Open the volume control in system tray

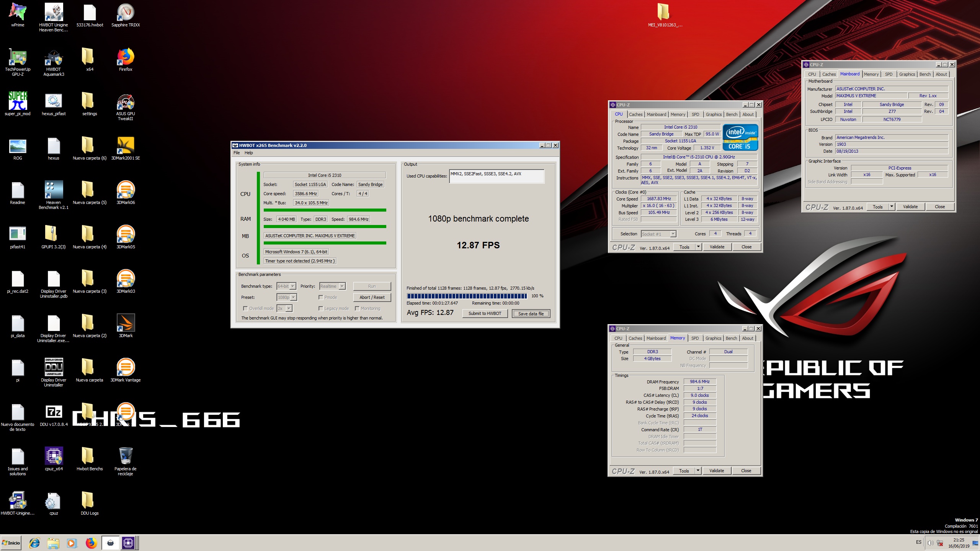point(930,543)
